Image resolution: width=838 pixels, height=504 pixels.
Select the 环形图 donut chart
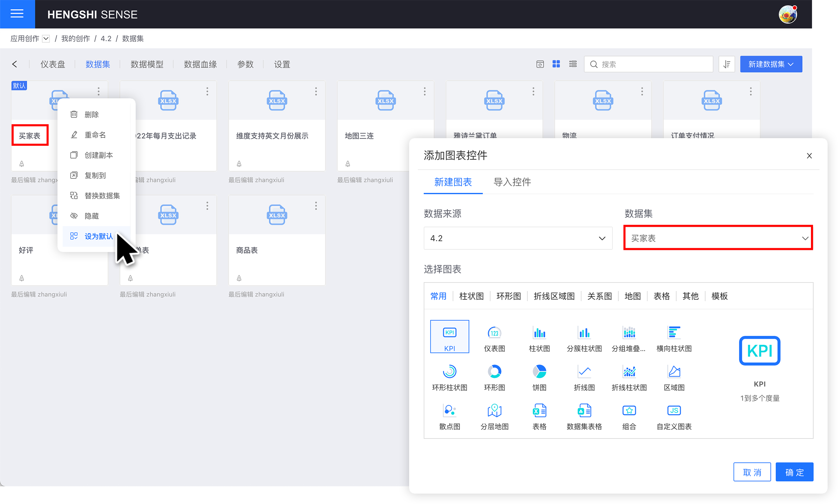[494, 378]
